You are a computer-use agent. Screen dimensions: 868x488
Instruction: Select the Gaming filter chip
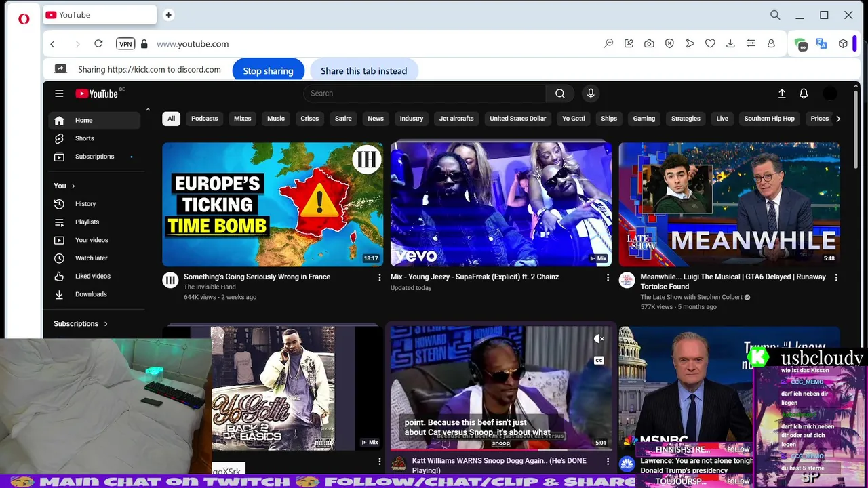click(x=644, y=119)
